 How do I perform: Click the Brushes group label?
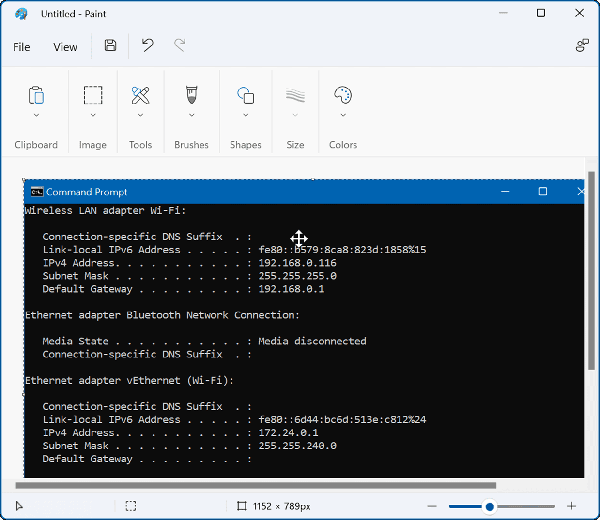click(191, 145)
